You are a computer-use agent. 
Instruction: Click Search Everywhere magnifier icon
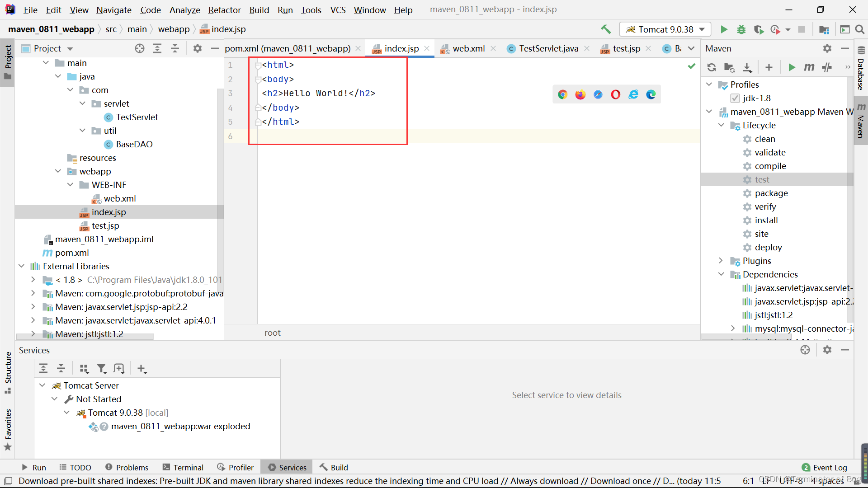pos(860,29)
